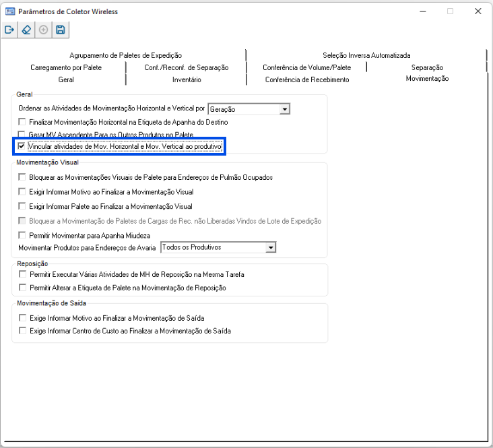Click the save floppy disk icon
493x448 pixels.
(61, 30)
